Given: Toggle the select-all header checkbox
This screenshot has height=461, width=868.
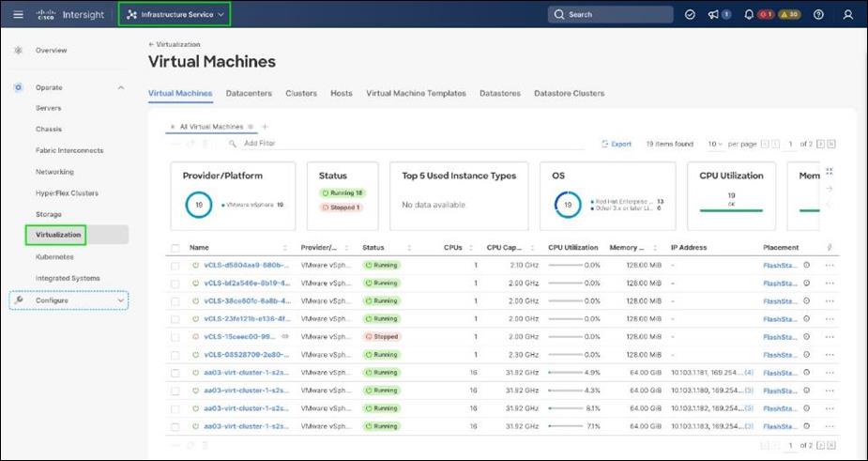Looking at the screenshot, I should click(175, 248).
